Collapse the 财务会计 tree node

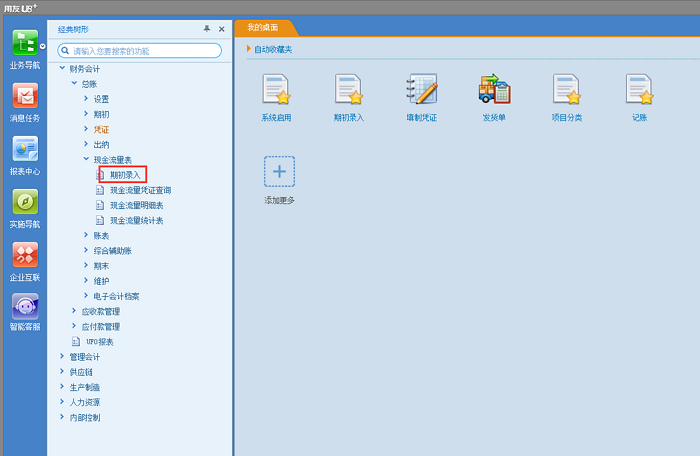click(62, 68)
